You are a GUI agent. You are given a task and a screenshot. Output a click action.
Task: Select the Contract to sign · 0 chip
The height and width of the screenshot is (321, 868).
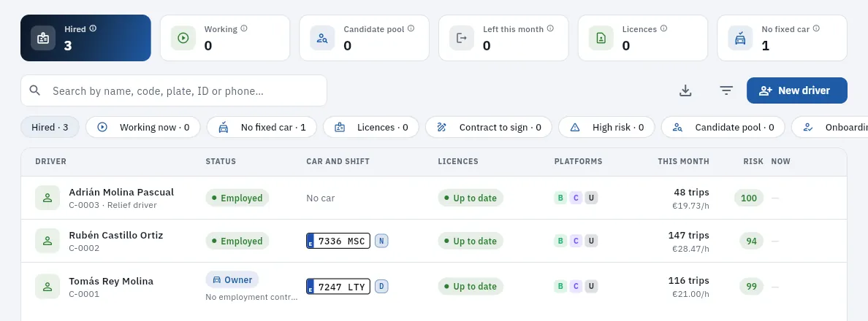tap(488, 127)
